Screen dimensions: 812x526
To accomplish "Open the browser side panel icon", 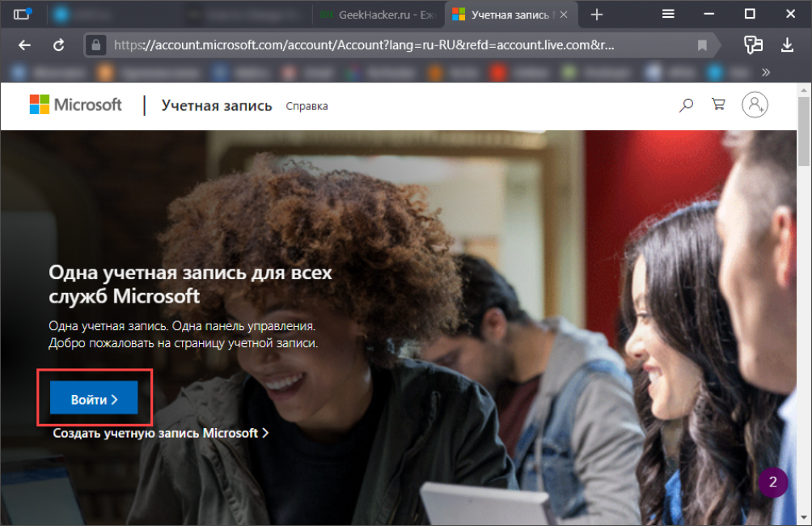I will coord(22,14).
